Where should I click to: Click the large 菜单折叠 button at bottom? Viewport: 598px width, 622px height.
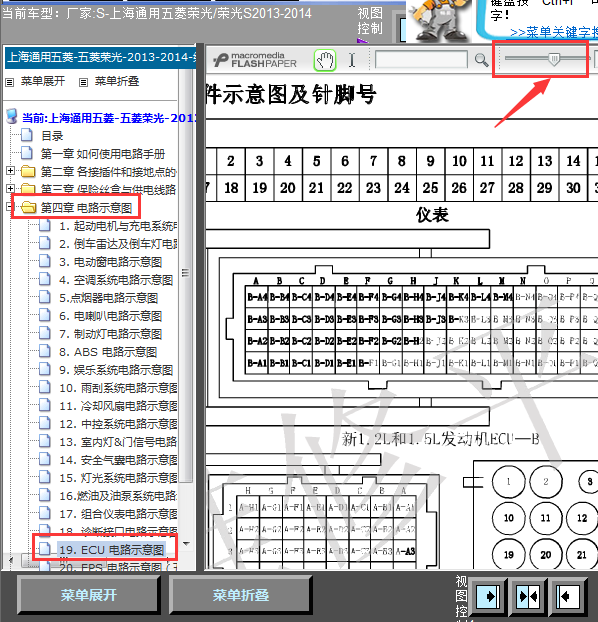[240, 595]
